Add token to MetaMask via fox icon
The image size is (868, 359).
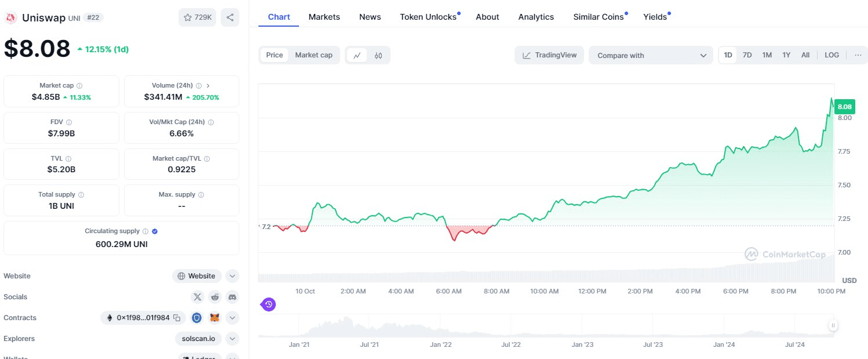pos(214,318)
